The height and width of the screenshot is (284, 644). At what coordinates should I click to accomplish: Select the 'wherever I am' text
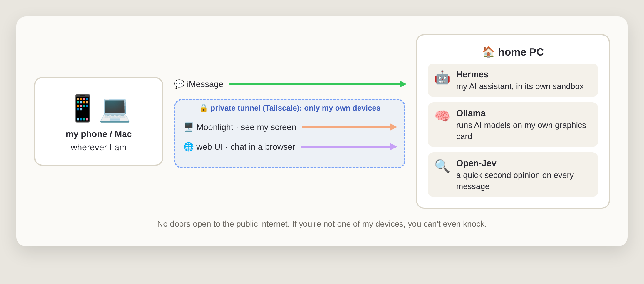pyautogui.click(x=99, y=147)
